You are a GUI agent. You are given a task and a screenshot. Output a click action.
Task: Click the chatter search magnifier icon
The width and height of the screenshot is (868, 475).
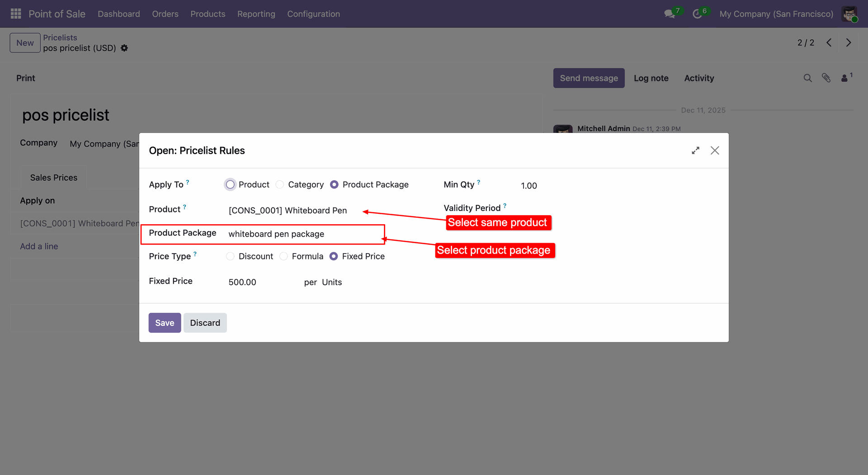tap(807, 78)
